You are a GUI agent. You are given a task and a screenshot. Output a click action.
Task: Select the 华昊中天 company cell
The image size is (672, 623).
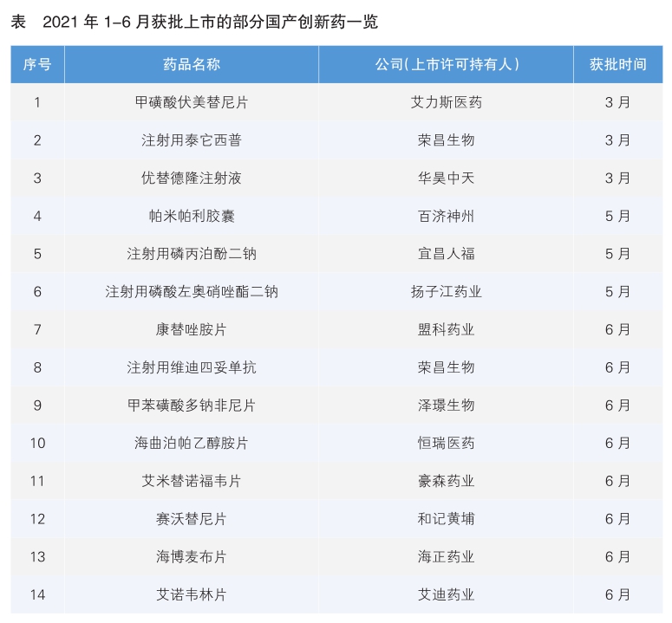pyautogui.click(x=446, y=178)
